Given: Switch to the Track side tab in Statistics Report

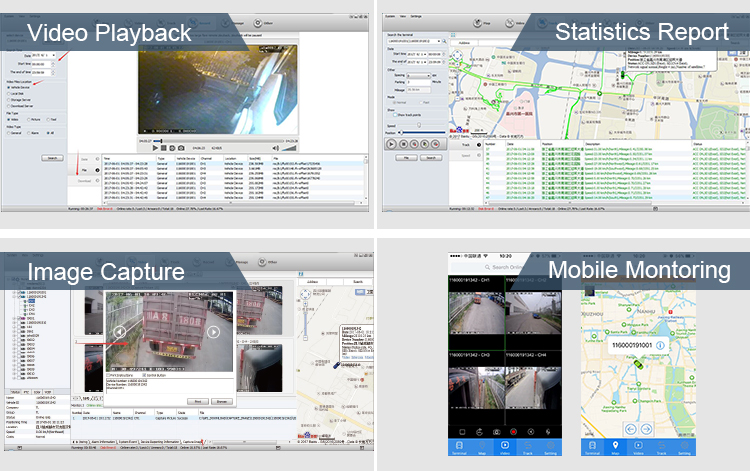Looking at the screenshot, I should point(465,145).
